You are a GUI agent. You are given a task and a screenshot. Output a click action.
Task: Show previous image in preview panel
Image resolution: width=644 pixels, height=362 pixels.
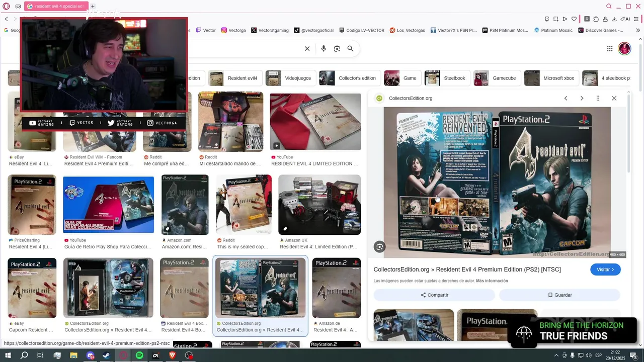click(x=566, y=98)
